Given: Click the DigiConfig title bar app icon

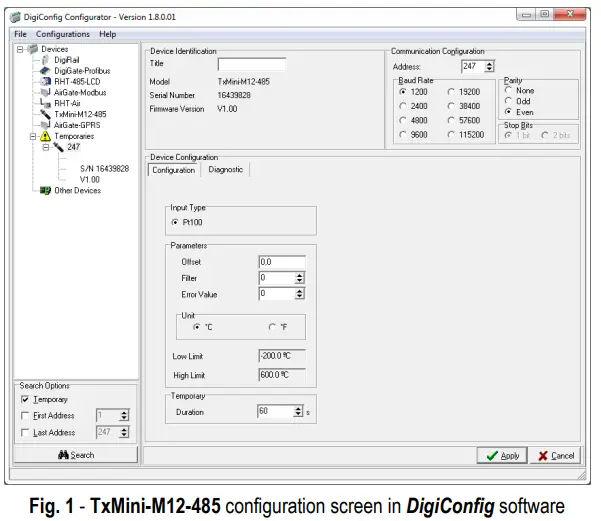Looking at the screenshot, I should [x=15, y=17].
